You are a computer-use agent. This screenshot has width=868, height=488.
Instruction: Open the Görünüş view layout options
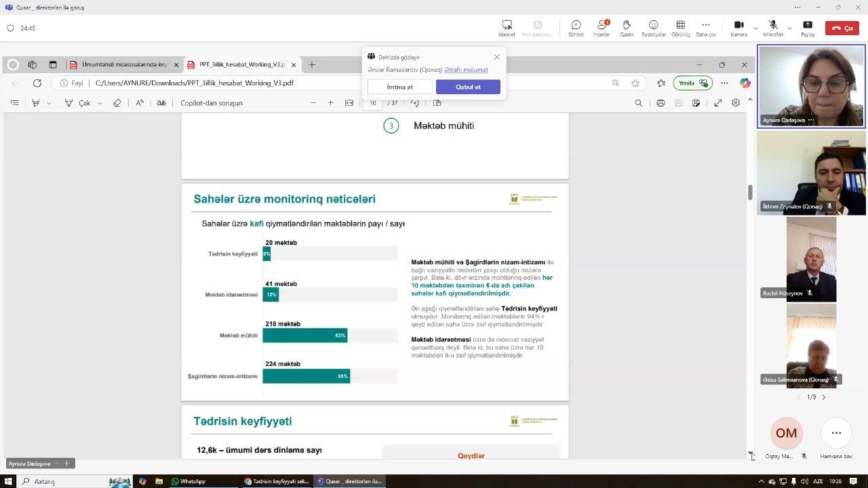pyautogui.click(x=680, y=28)
